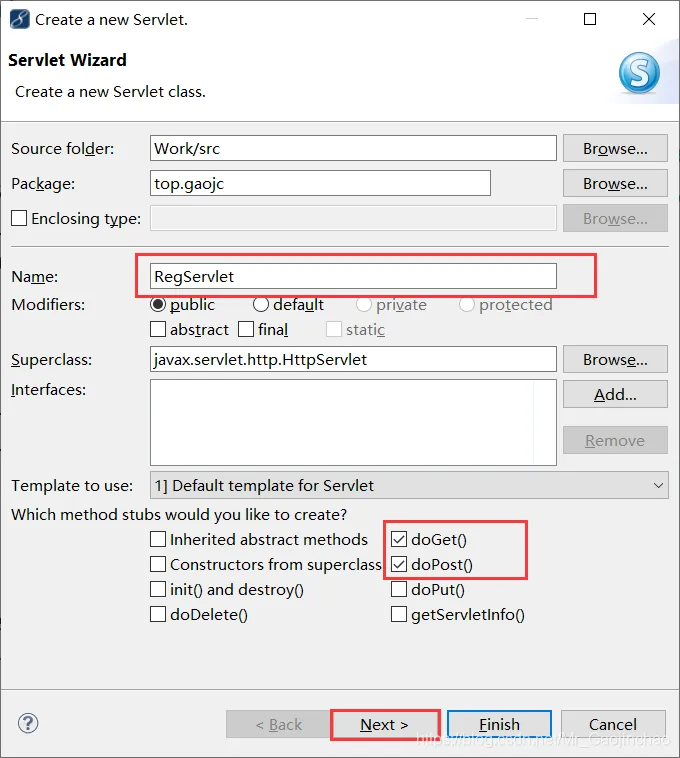Screen dimensions: 680x758
Task: Click the Servlet wizard banner icon
Action: [x=638, y=72]
